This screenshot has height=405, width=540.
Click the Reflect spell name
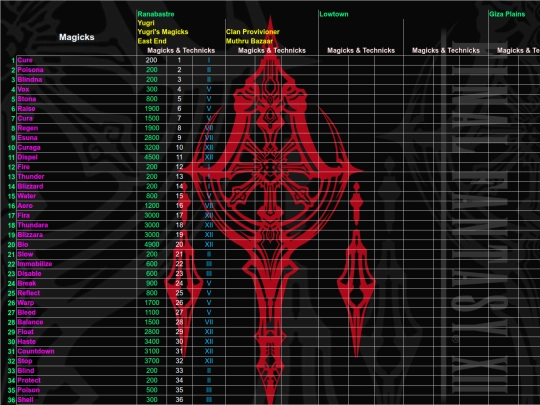pyautogui.click(x=29, y=293)
